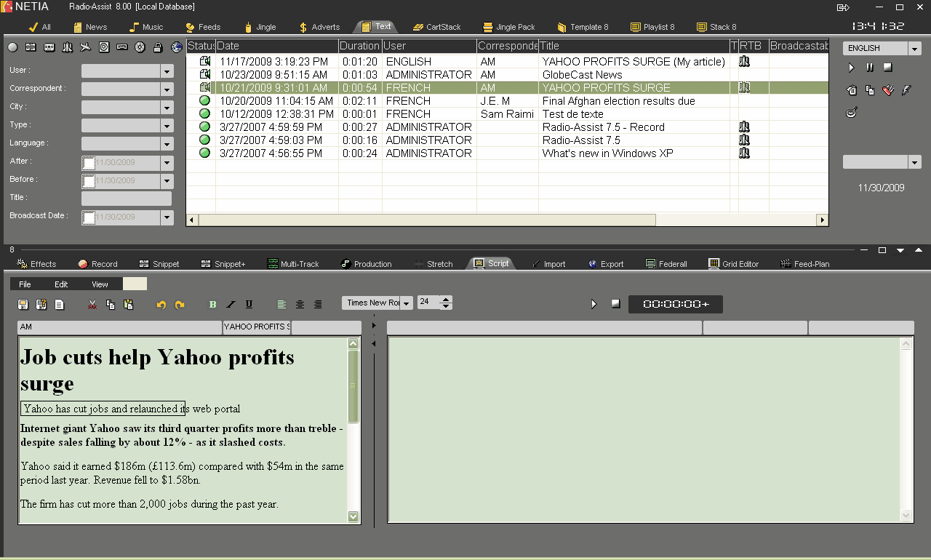Click the airplane icon in filter toolbar
Image resolution: width=931 pixels, height=560 pixels.
coord(85,47)
